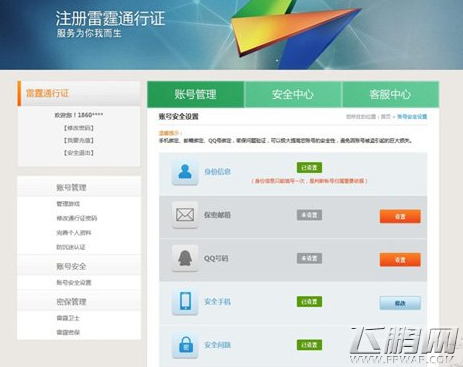Screen dimensions: 463x367
Task: Click the orange 设置 button for 保密邮箱
Action: pyautogui.click(x=400, y=216)
